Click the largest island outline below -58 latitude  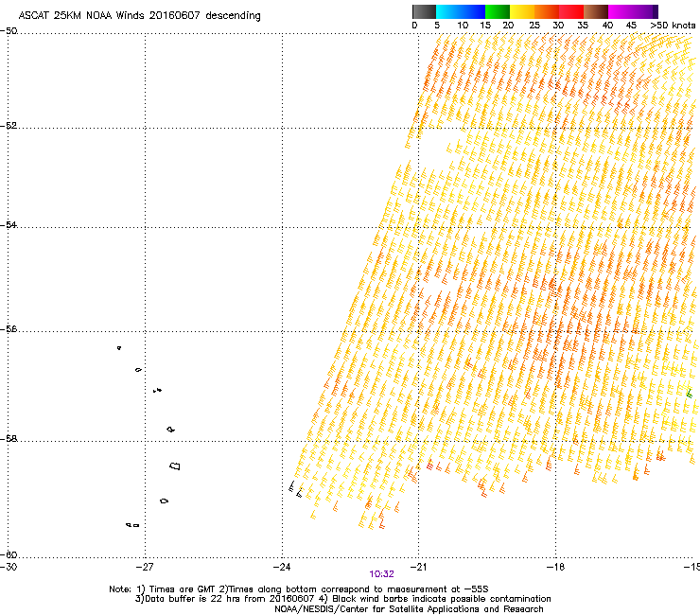[x=175, y=466]
